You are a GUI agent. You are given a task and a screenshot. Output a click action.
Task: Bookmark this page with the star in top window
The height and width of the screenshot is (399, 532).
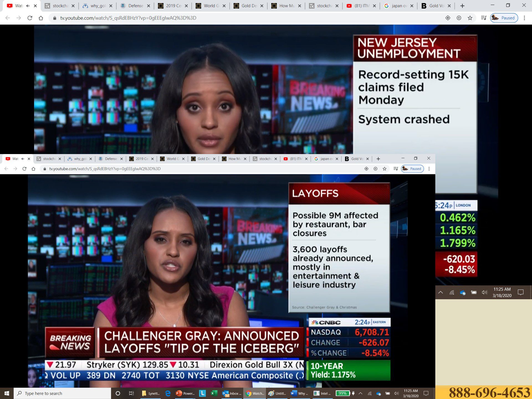tap(470, 18)
